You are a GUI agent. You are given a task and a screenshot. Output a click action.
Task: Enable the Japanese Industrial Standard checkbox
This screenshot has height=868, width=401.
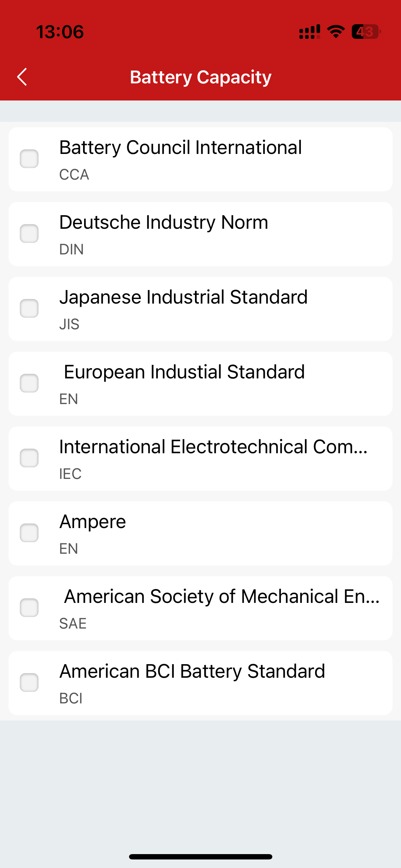[29, 309]
